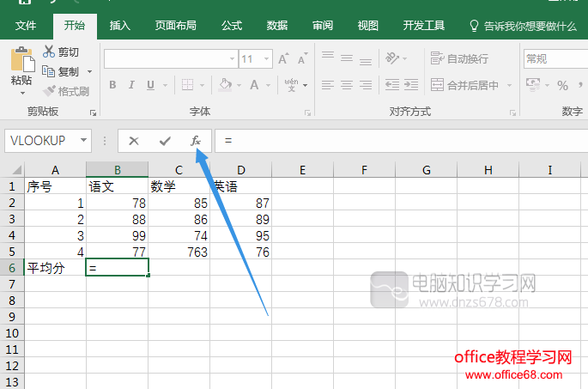Toggle Italic formatting
The image size is (588, 389).
131,85
